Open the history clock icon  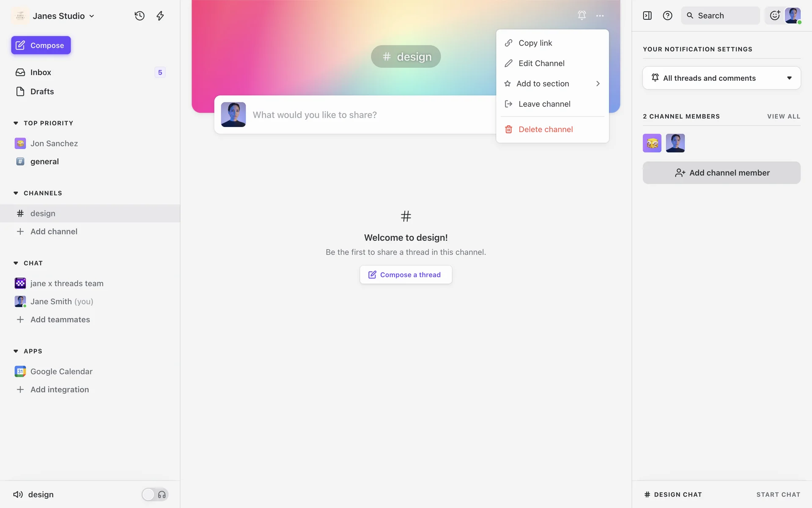coord(140,16)
